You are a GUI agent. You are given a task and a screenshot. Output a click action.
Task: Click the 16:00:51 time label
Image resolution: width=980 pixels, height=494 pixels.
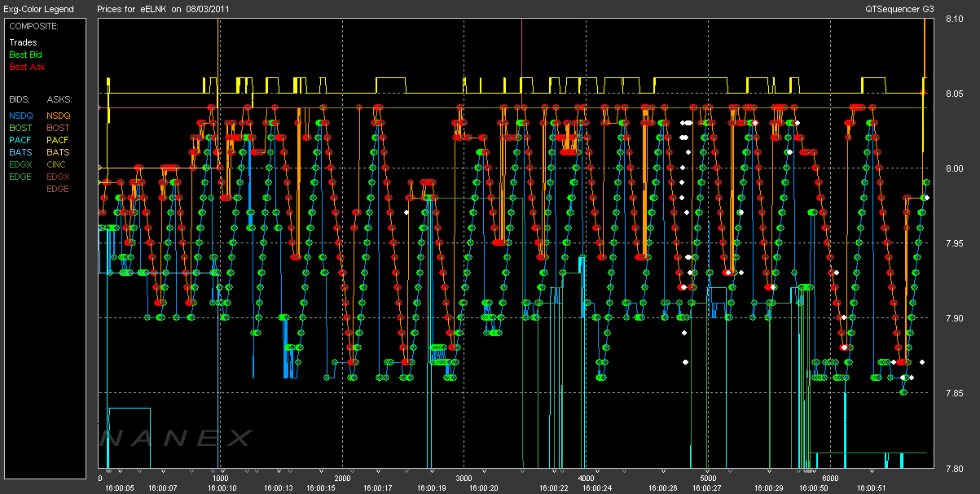pos(872,488)
